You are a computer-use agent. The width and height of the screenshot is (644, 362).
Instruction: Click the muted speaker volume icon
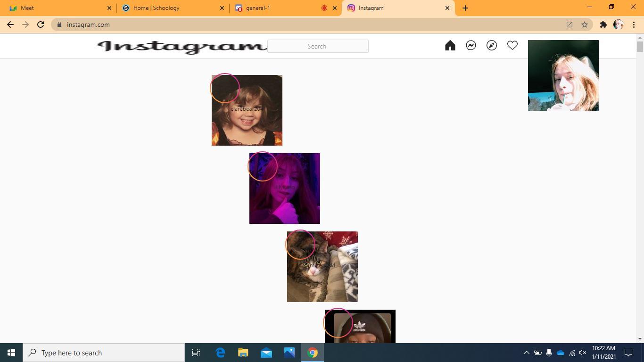[x=583, y=353]
